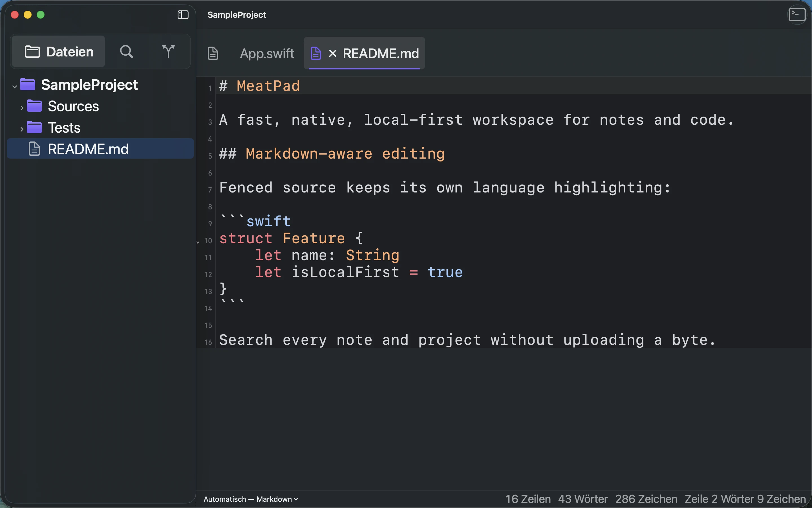Click the "```swift" fence line

[255, 221]
